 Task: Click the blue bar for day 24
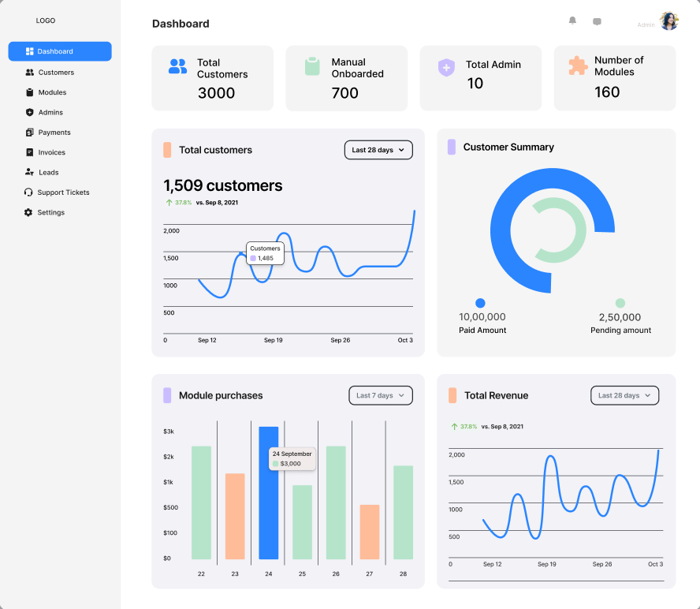click(269, 505)
